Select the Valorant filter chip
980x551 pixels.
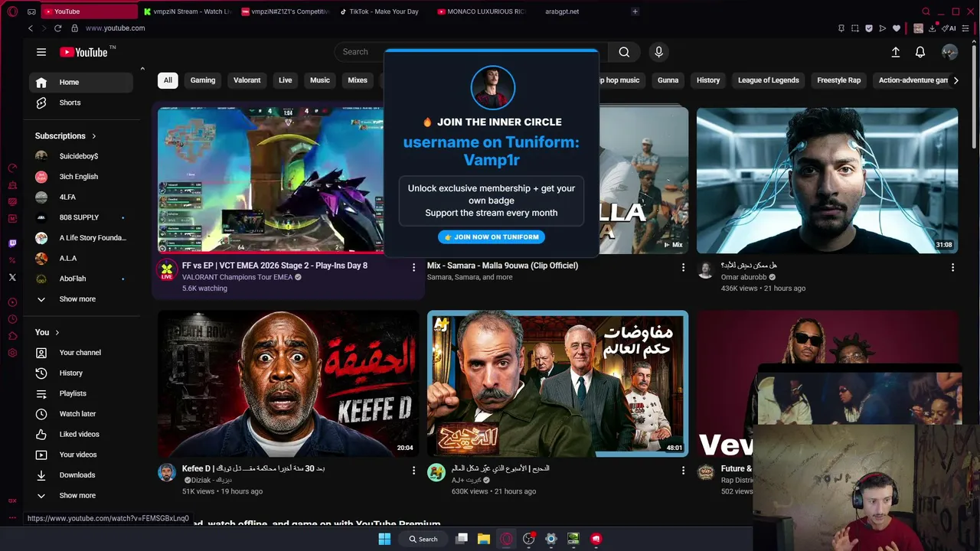(247, 80)
